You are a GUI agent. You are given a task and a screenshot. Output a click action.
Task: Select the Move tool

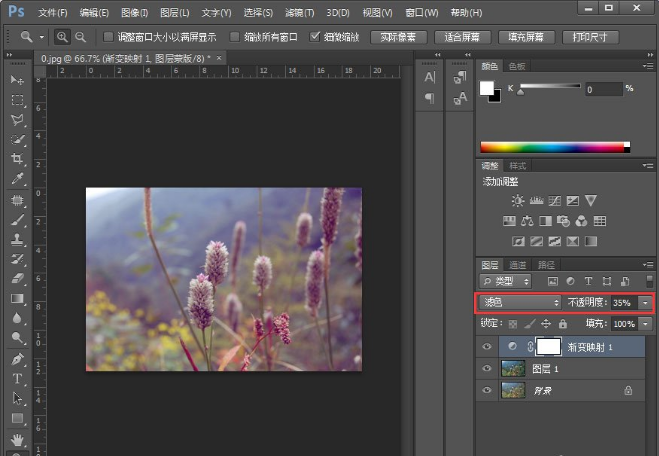pos(17,79)
